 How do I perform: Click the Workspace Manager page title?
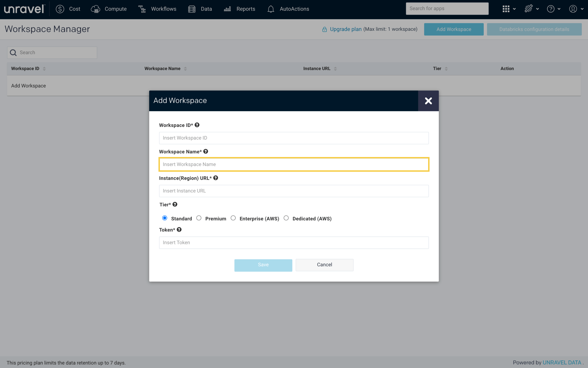(47, 29)
